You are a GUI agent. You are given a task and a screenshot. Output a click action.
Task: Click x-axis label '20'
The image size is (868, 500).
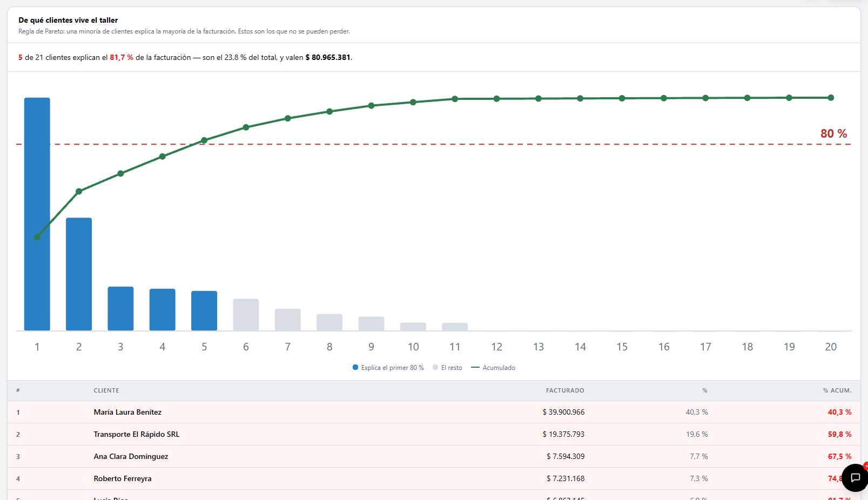click(831, 347)
